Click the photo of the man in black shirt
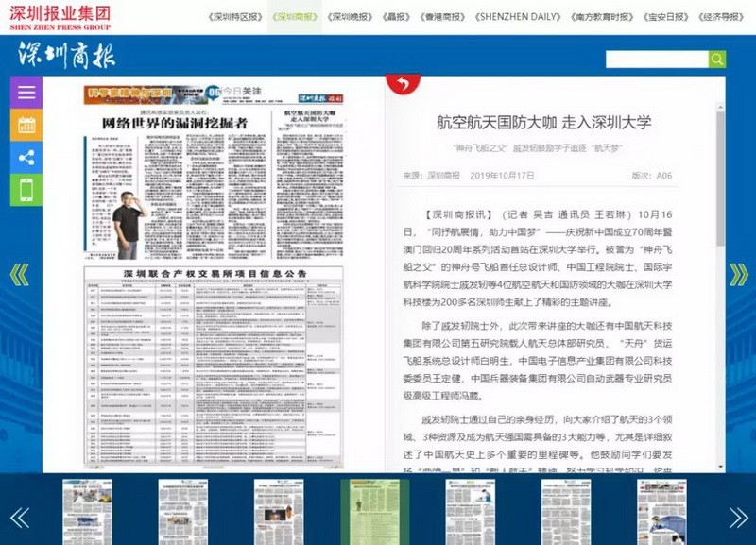The height and width of the screenshot is (545, 756). (128, 225)
